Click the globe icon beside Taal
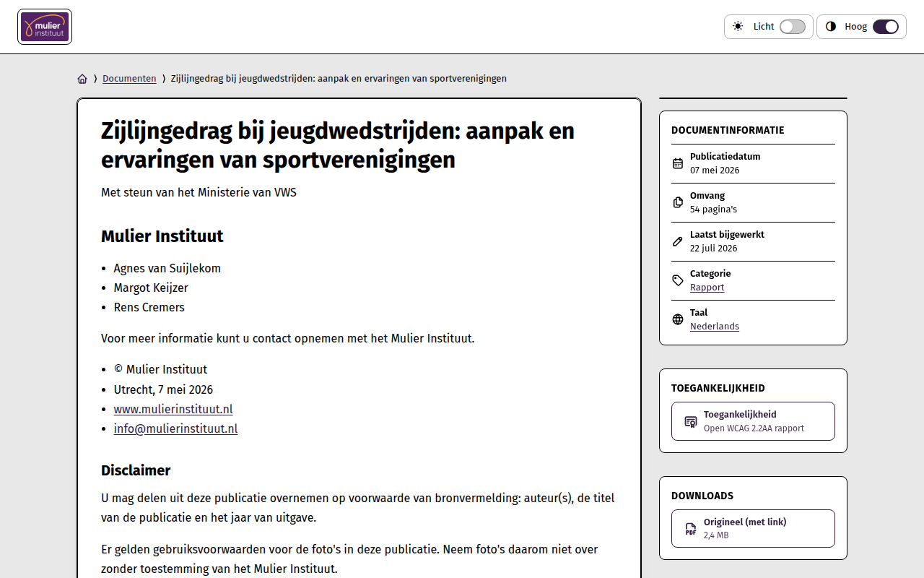Screen dimensions: 924x578 [x=677, y=319]
